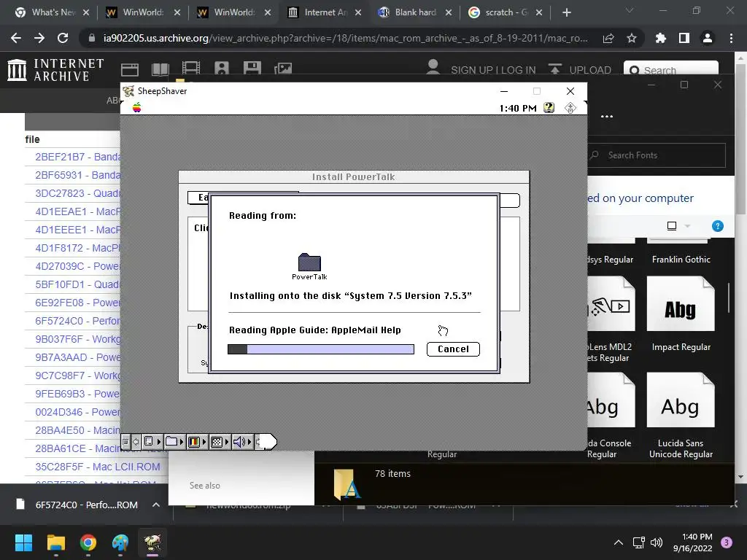The width and height of the screenshot is (747, 560).
Task: Open the 35C28F5F - Mac LCII.ROM link
Action: pyautogui.click(x=98, y=467)
